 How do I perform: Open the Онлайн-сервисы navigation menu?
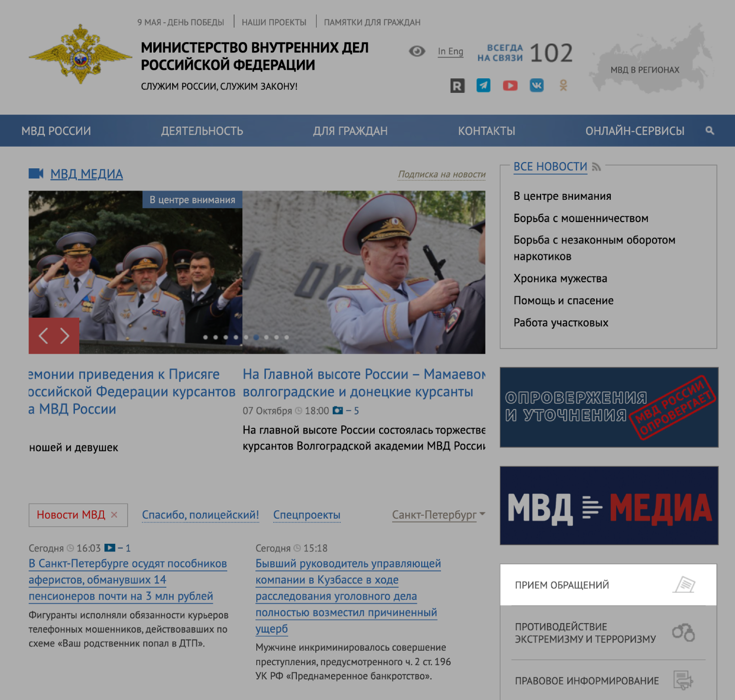coord(634,131)
